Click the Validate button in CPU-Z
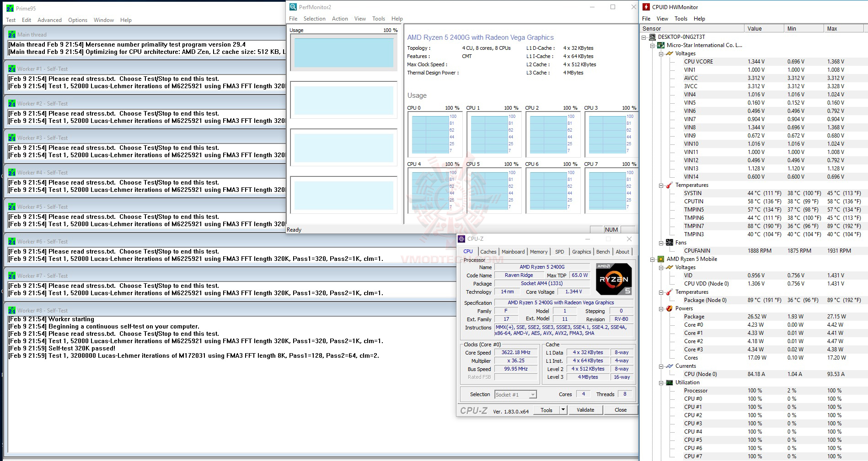The width and height of the screenshot is (868, 461). (585, 410)
